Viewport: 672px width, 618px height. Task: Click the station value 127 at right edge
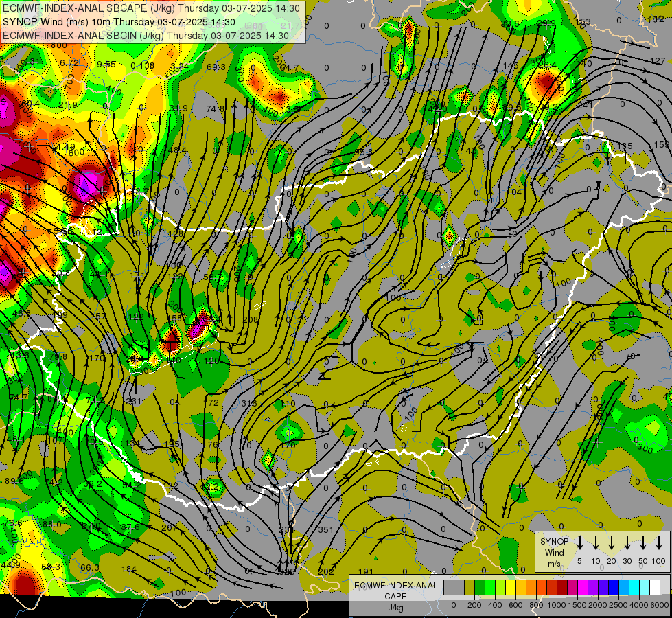coord(658,61)
